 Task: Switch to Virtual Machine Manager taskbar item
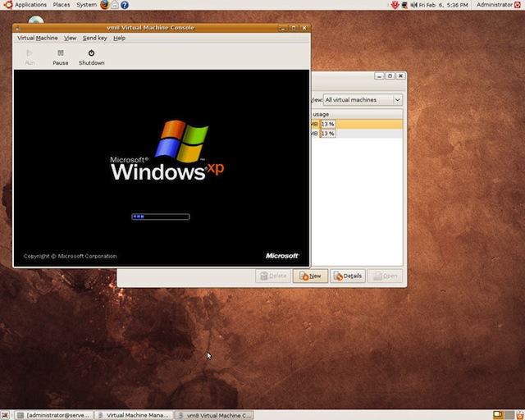click(134, 415)
